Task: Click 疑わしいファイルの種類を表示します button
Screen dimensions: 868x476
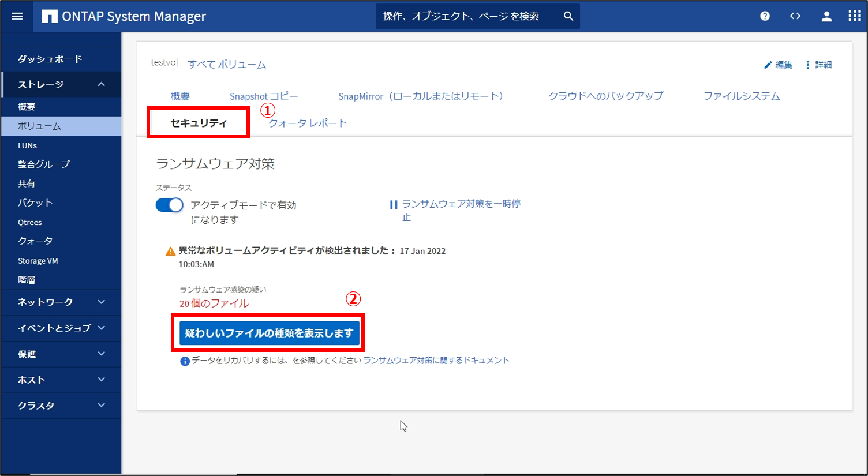Action: click(270, 333)
